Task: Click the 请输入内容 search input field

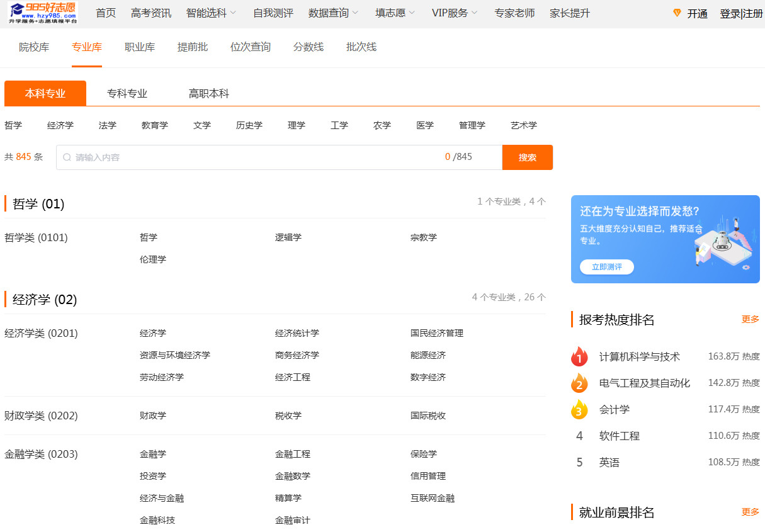Action: coord(279,157)
